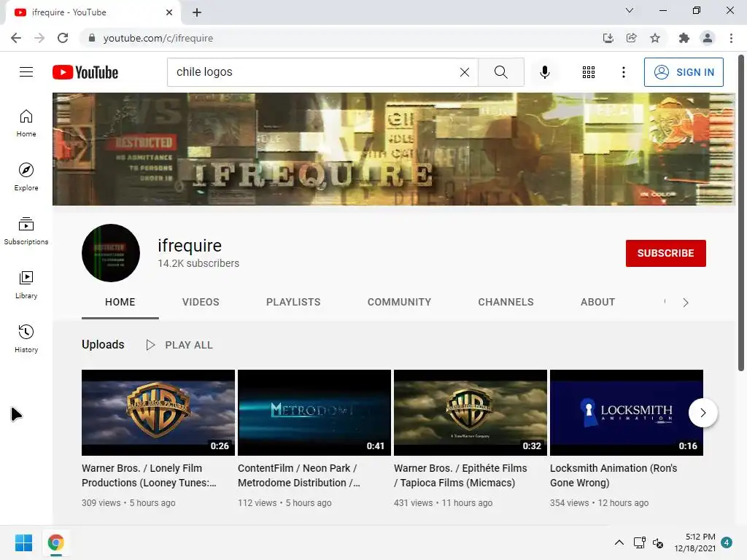Screen dimensions: 747x560
Task: Show hidden system tray icons
Action: click(619, 542)
